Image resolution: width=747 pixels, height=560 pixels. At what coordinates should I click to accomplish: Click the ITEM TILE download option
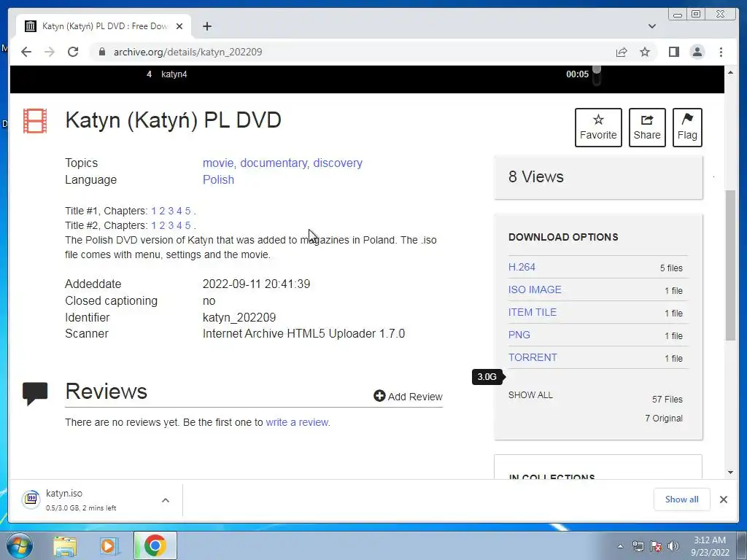pyautogui.click(x=532, y=312)
